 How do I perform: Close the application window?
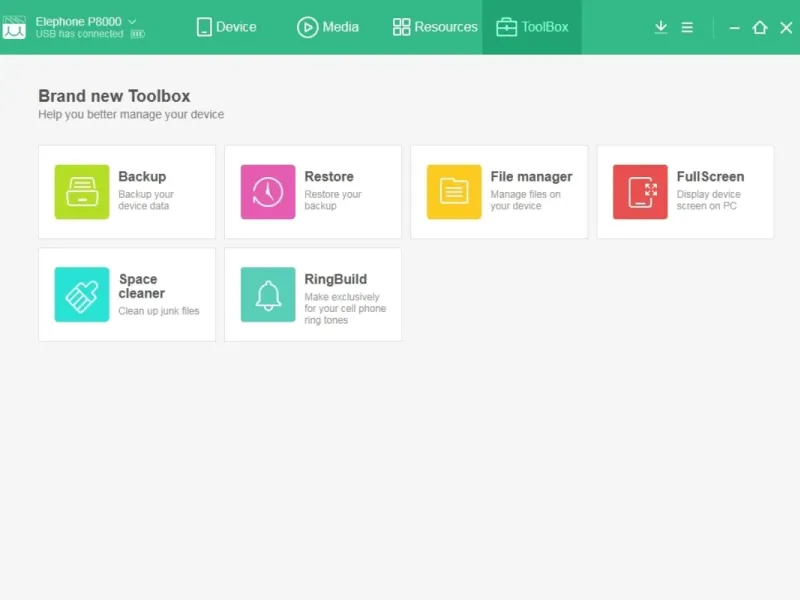click(786, 28)
